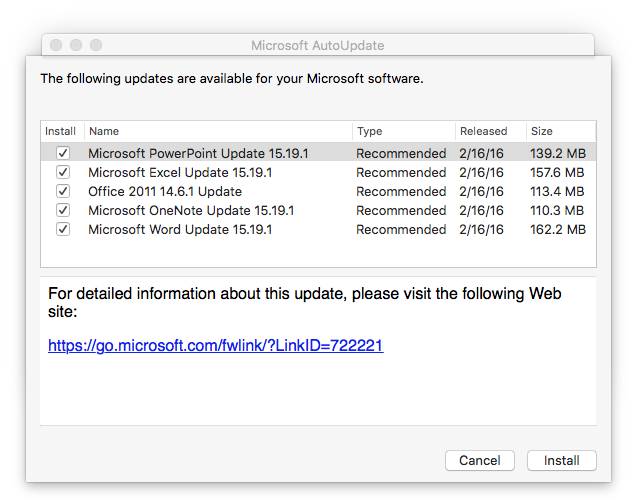Select the Microsoft Excel Update 15.19.1 row
Image resolution: width=636 pixels, height=503 pixels.
click(x=318, y=172)
